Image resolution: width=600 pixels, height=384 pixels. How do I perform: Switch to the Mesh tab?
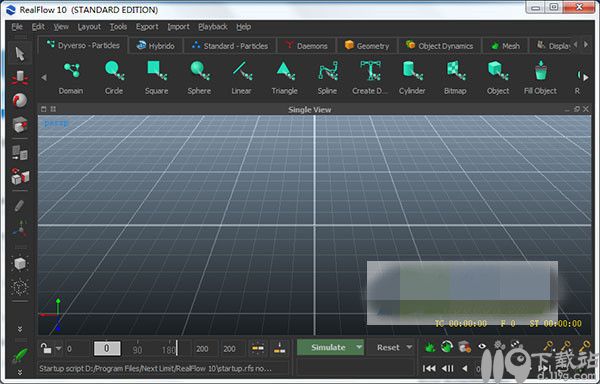point(505,46)
